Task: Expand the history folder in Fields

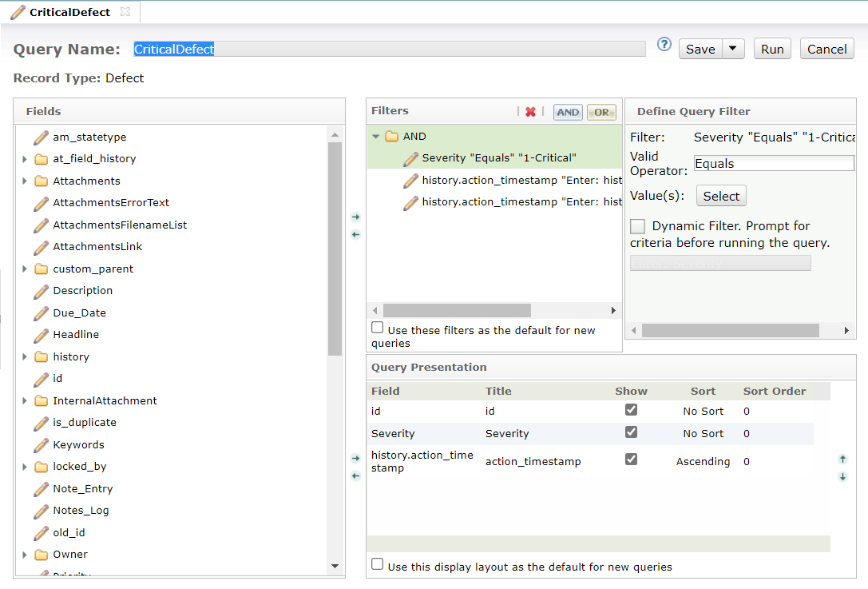Action: [25, 357]
